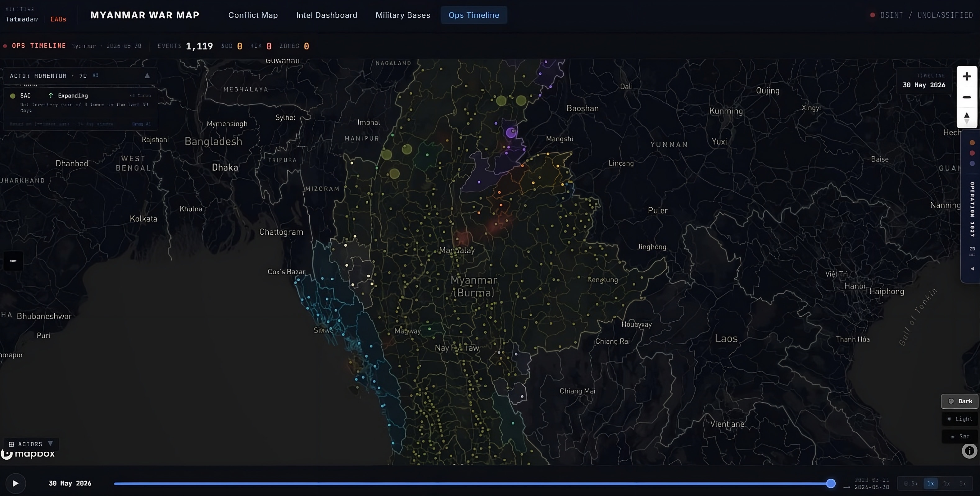Viewport: 980px width, 496px height.
Task: Zoom out with the minus map control
Action: [967, 98]
